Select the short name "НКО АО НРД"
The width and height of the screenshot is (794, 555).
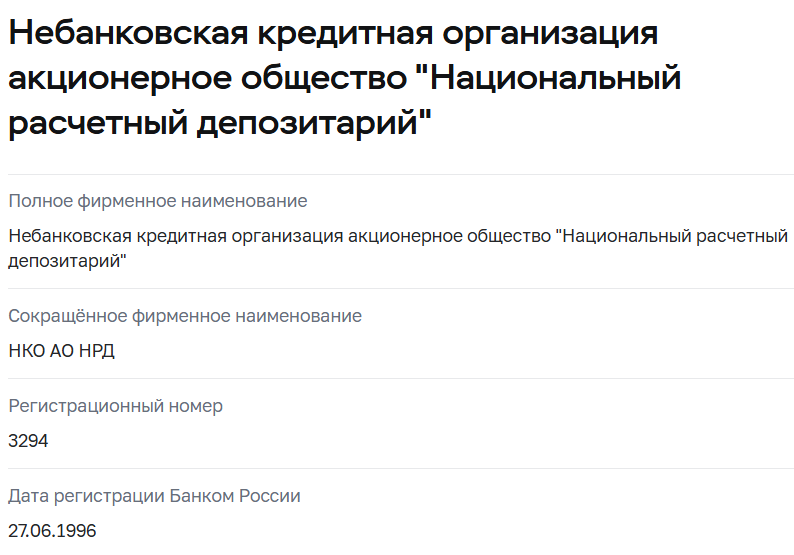tap(61, 351)
